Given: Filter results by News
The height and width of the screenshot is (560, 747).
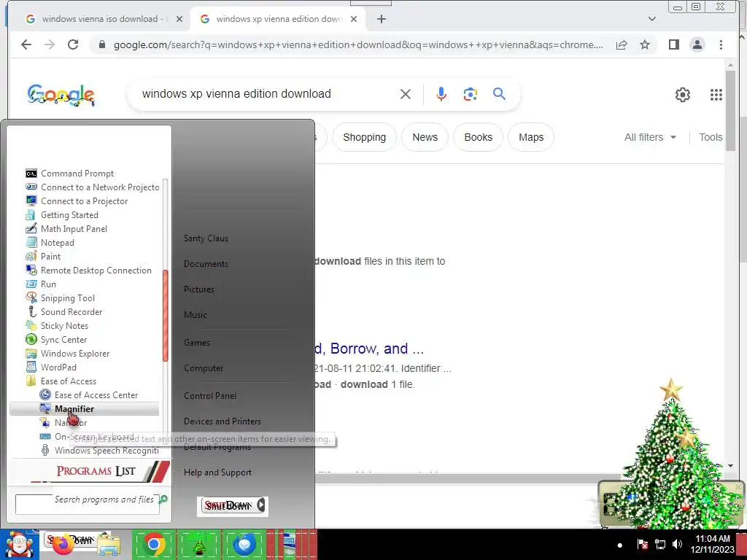Looking at the screenshot, I should 425,137.
